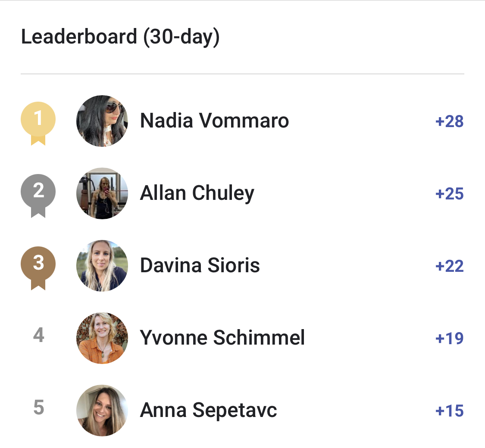Open Allan Chuley's profile link
This screenshot has height=448, width=485.
pos(197,193)
